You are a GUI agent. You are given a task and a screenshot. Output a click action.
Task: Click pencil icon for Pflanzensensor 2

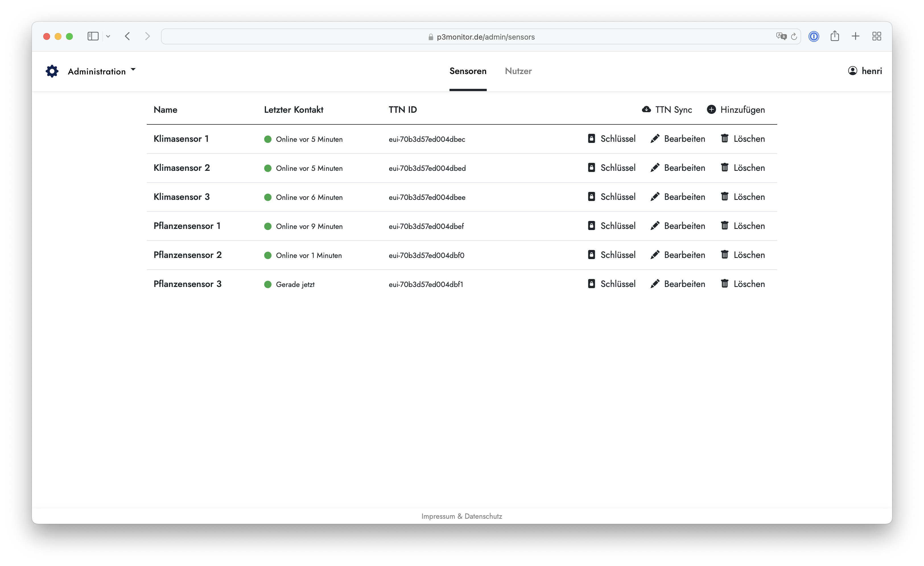tap(655, 255)
